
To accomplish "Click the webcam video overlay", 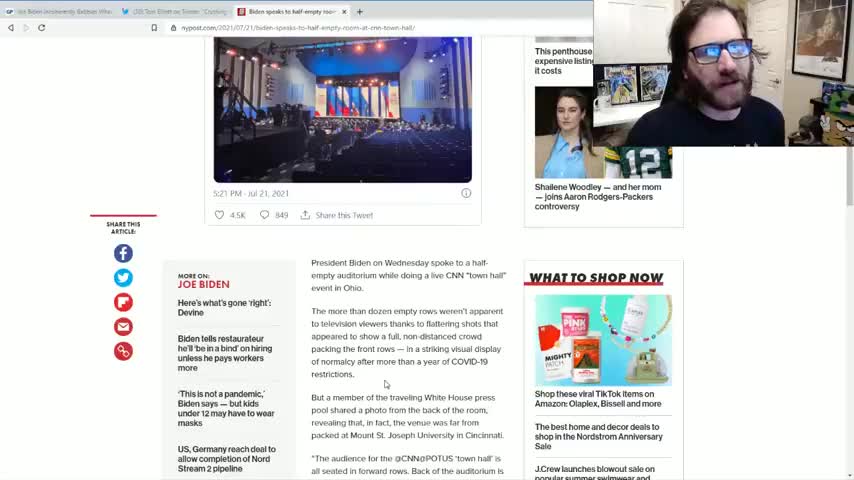I will coord(723,73).
